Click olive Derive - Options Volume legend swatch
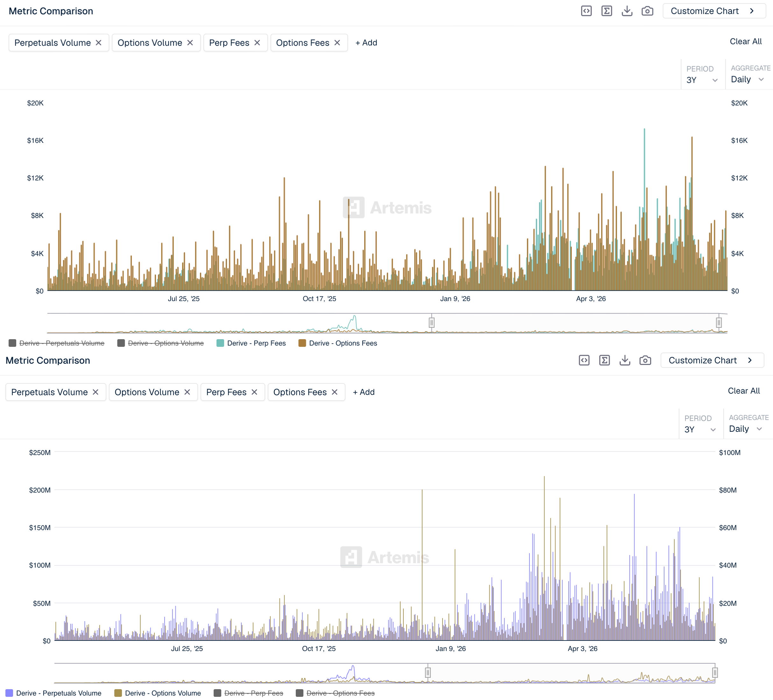Viewport: 773px width, 700px height. click(118, 693)
